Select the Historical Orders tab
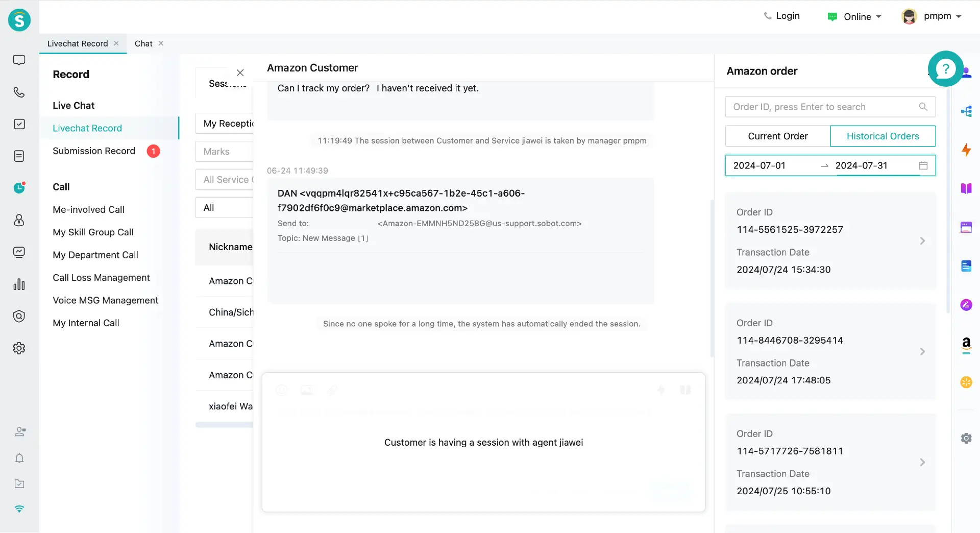The height and width of the screenshot is (533, 980). point(883,136)
